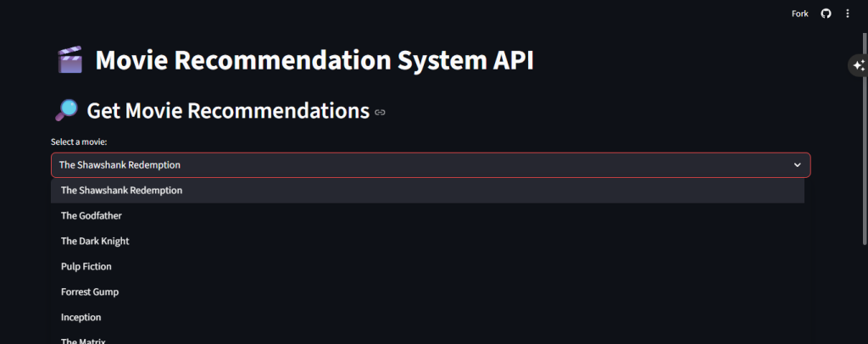Choose The Shawshank Redemption from the list
This screenshot has height=344, width=868.
pyautogui.click(x=121, y=191)
